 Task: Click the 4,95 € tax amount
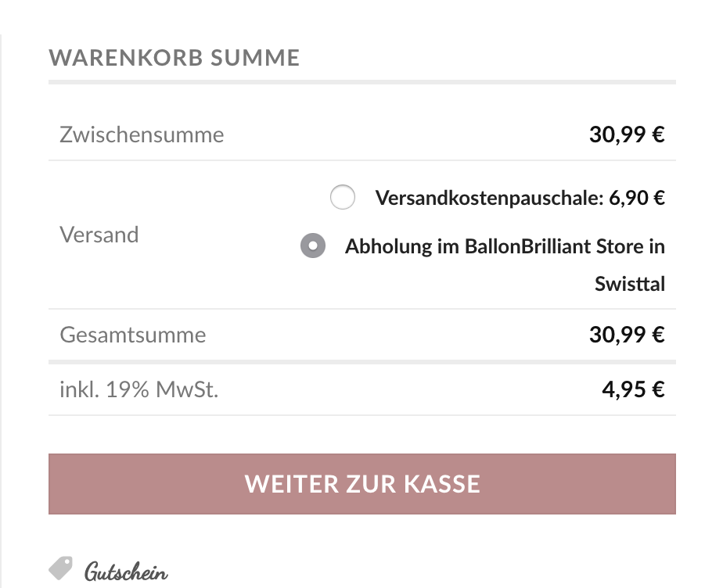point(633,389)
